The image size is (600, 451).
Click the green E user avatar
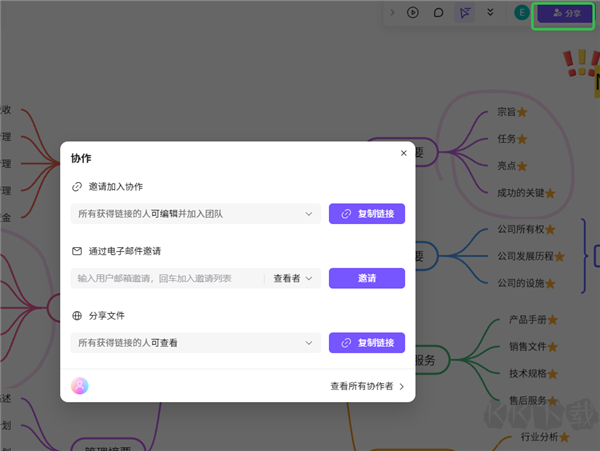click(x=520, y=13)
